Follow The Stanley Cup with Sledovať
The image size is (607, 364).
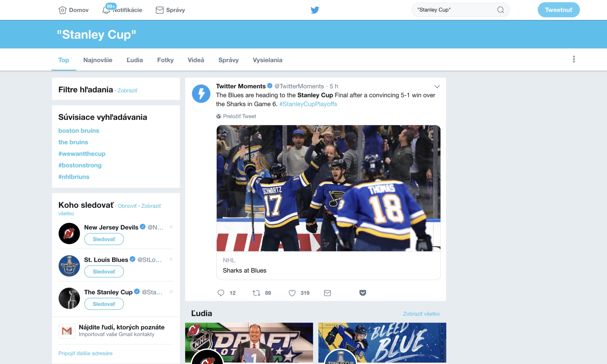(x=104, y=304)
